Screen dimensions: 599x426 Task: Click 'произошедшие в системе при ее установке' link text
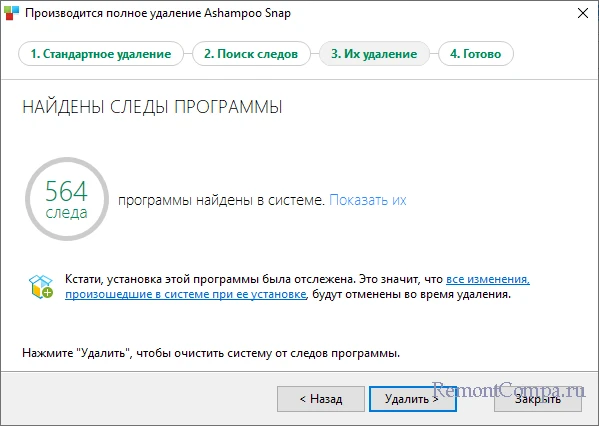tap(186, 295)
